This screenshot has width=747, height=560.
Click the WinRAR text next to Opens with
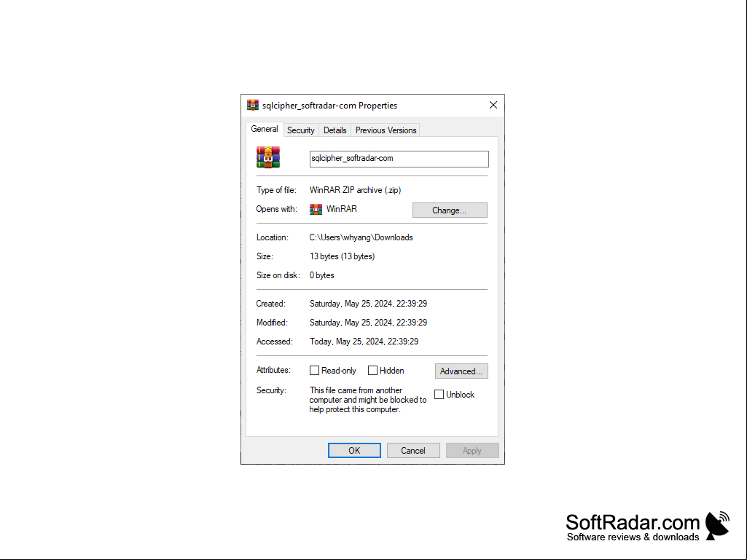[342, 209]
